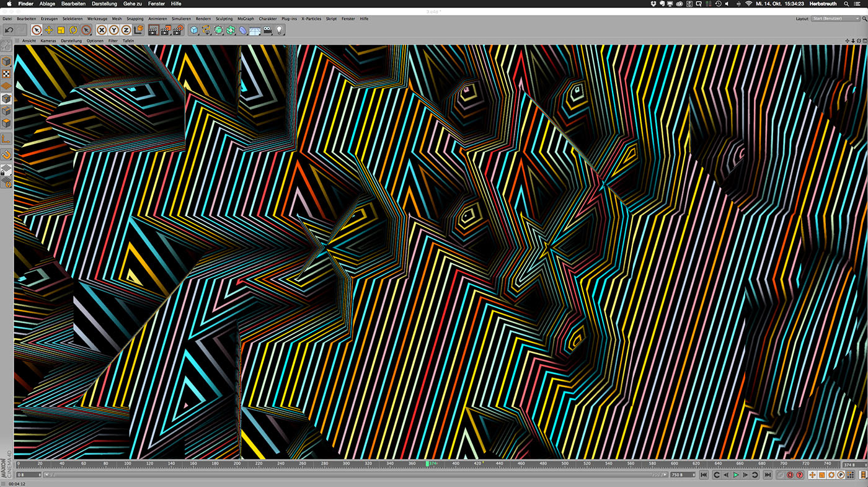Viewport: 868px width, 487px height.
Task: Open the Bearbeiten menu in Cinema 4D
Action: (x=26, y=19)
